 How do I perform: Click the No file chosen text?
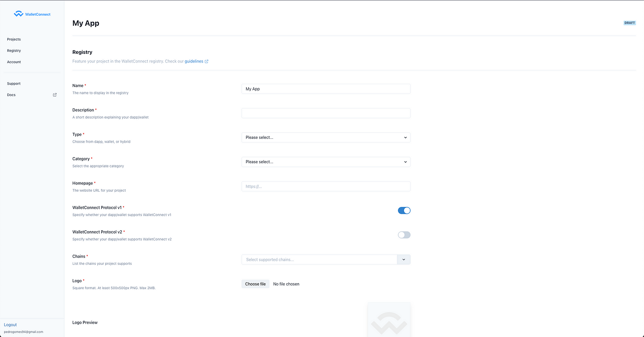tap(286, 284)
